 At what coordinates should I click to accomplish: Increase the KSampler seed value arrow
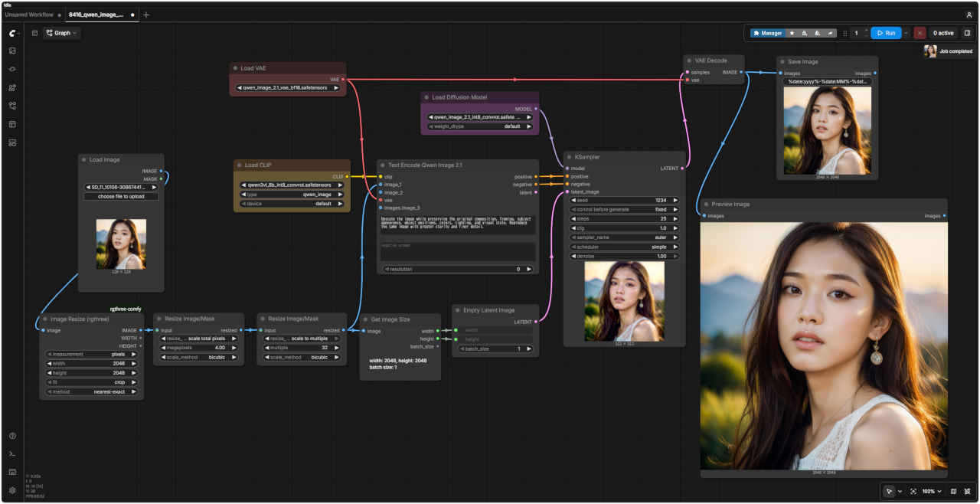[x=675, y=200]
